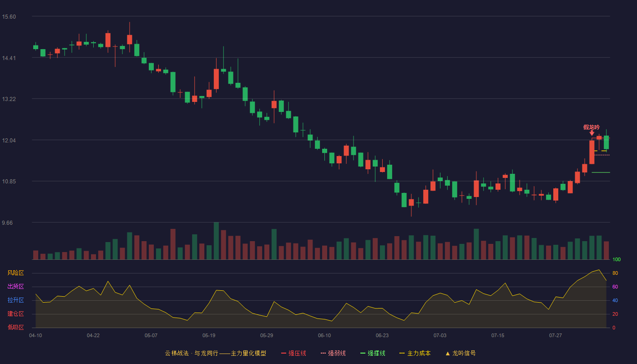637x364 pixels.
Task: Click the magenta 60 indicator scale value
Action: click(615, 287)
